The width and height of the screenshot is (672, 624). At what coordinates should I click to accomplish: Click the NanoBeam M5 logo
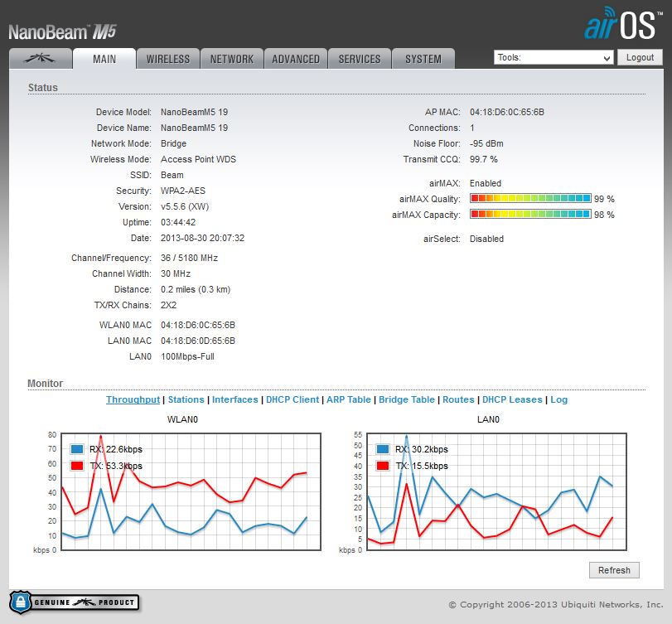63,32
